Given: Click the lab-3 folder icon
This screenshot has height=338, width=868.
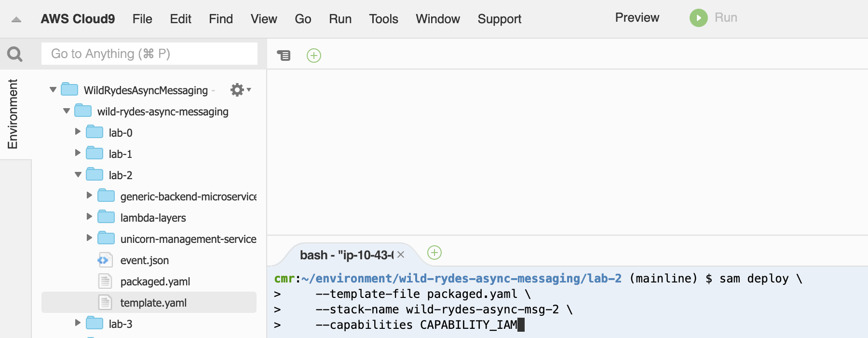Looking at the screenshot, I should tap(95, 323).
